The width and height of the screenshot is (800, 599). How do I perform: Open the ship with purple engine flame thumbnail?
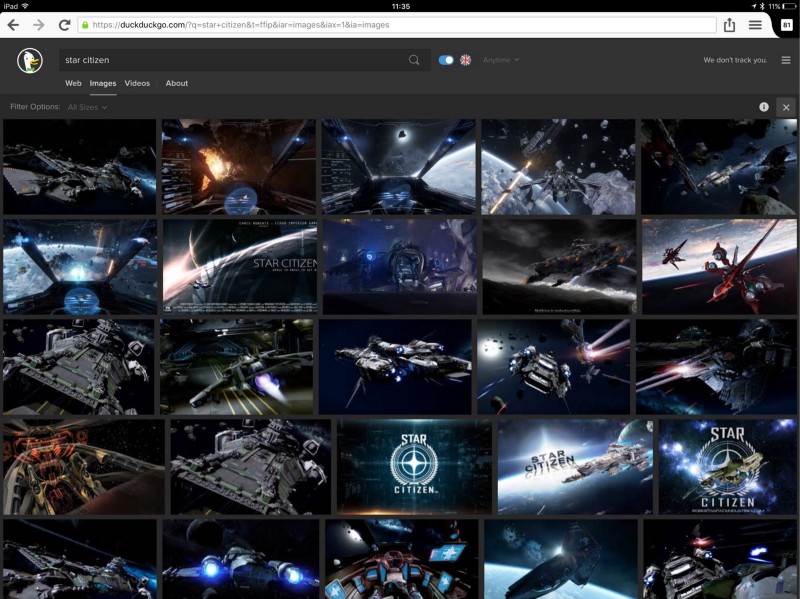coord(237,366)
